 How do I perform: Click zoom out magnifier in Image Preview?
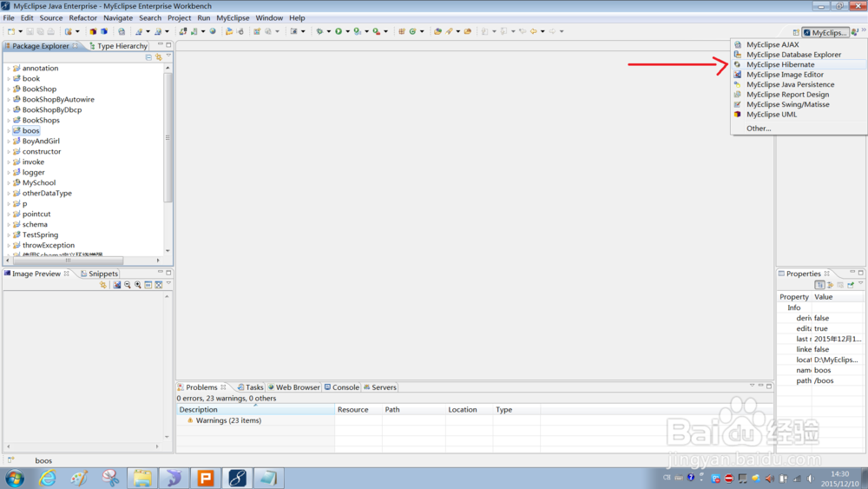128,285
